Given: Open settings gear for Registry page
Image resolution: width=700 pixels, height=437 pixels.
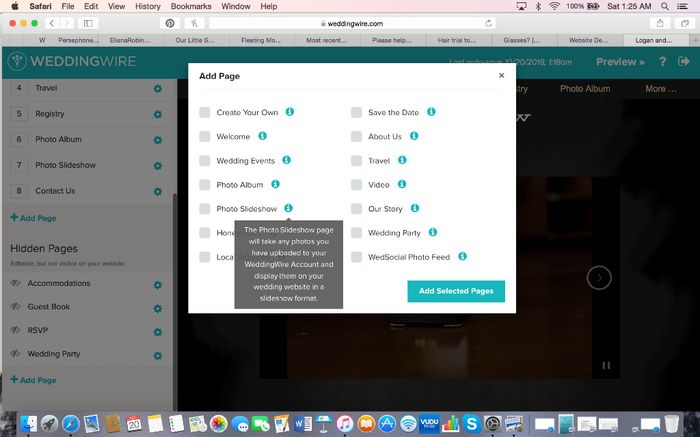Looking at the screenshot, I should (x=158, y=114).
